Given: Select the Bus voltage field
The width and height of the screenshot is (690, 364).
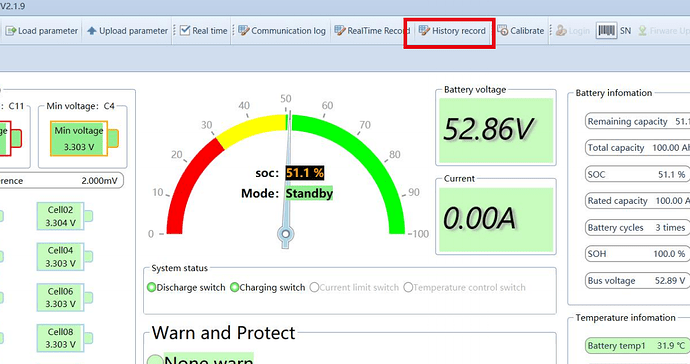Looking at the screenshot, I should point(637,280).
